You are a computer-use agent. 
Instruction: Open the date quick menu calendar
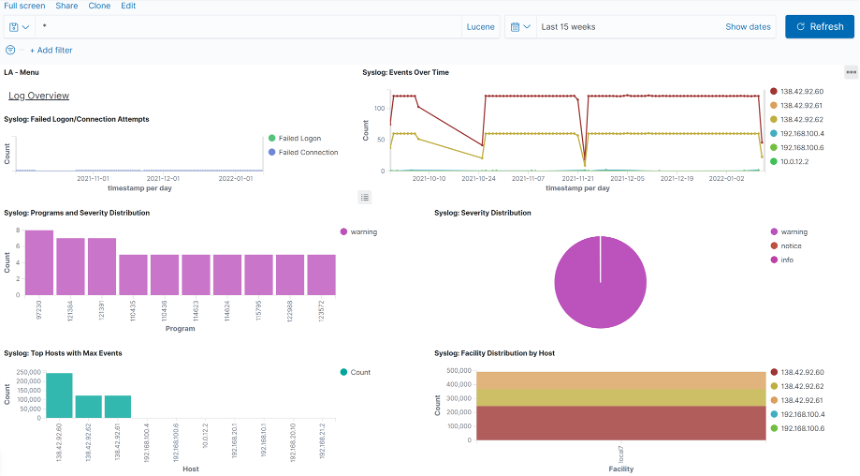(520, 27)
